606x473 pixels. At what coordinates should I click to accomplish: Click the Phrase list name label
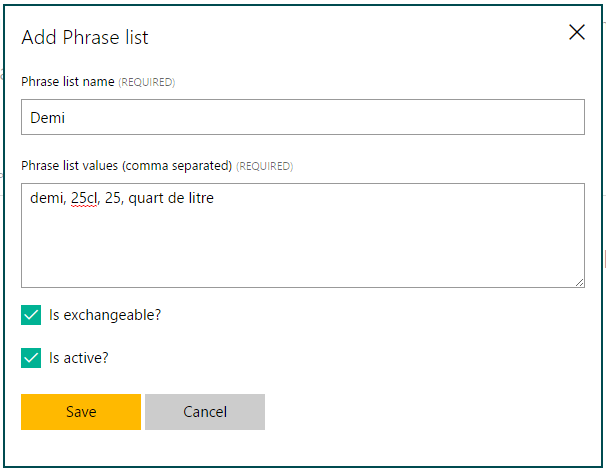tap(68, 82)
